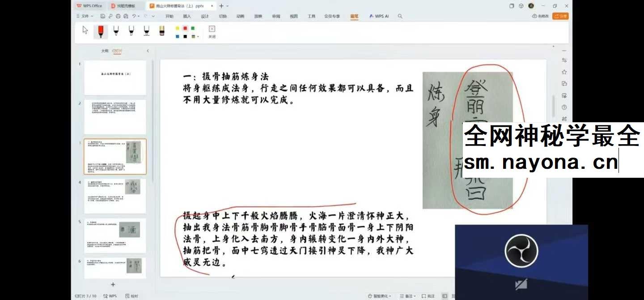This screenshot has width=644, height=300.
Task: Open the 动画 ribbon tab
Action: click(x=240, y=16)
